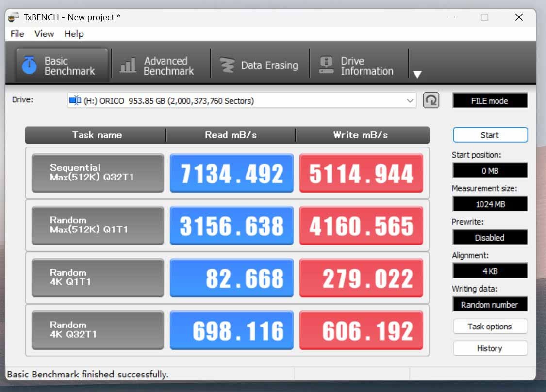Click the Task name column header
Image resolution: width=546 pixels, height=392 pixels.
tap(96, 135)
